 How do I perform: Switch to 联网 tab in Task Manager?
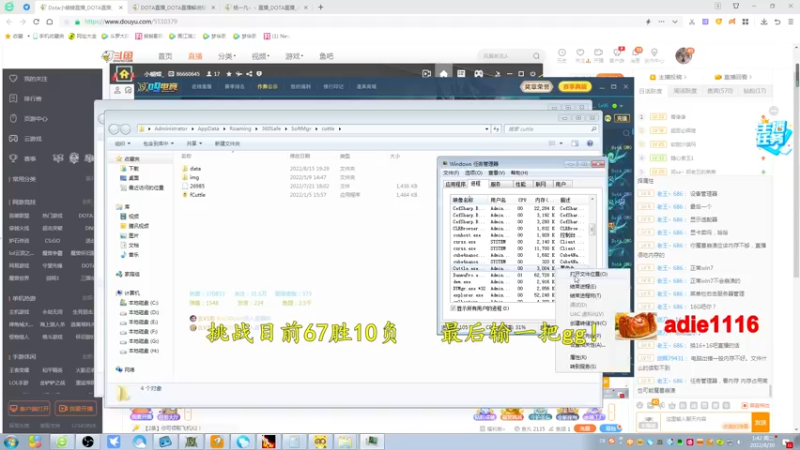click(x=541, y=184)
